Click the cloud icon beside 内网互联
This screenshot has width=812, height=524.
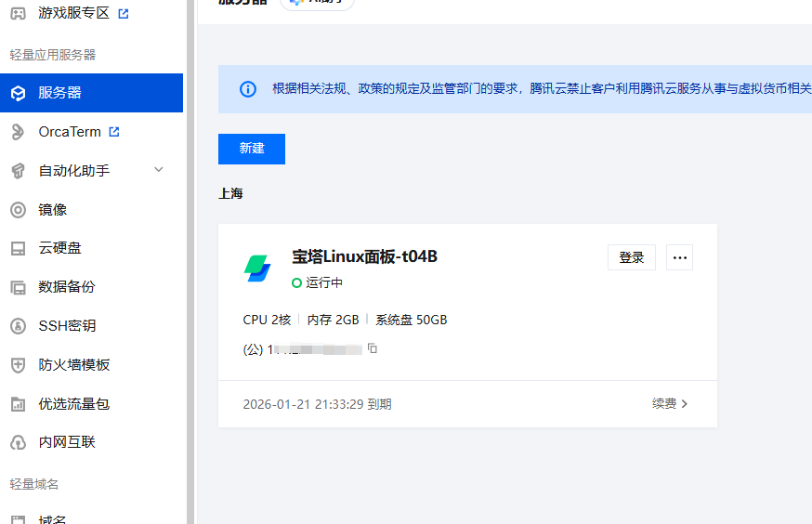(x=19, y=443)
